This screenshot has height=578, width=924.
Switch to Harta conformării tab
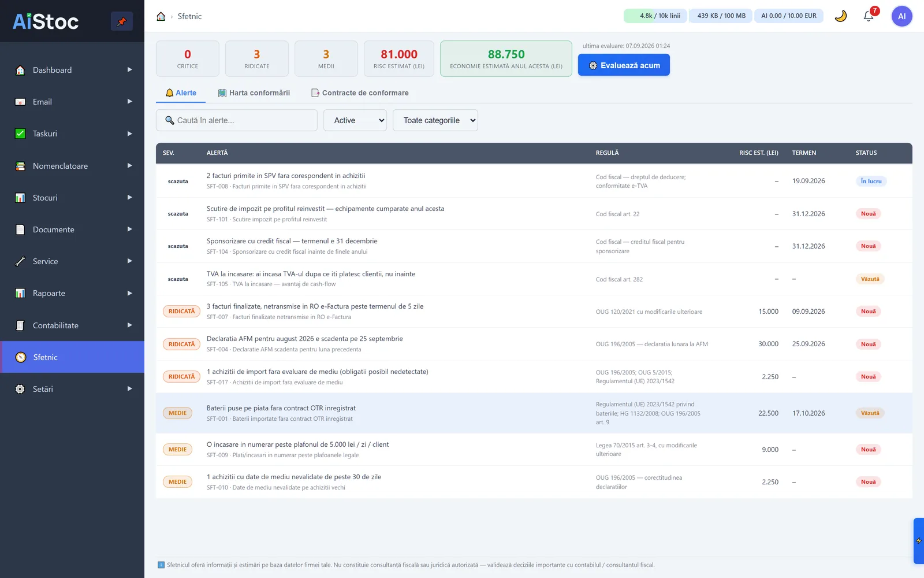[254, 93]
